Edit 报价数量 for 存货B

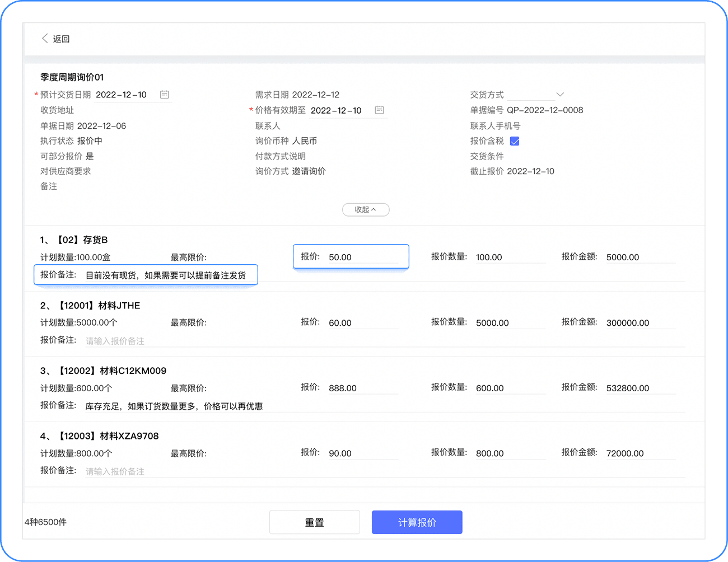509,257
